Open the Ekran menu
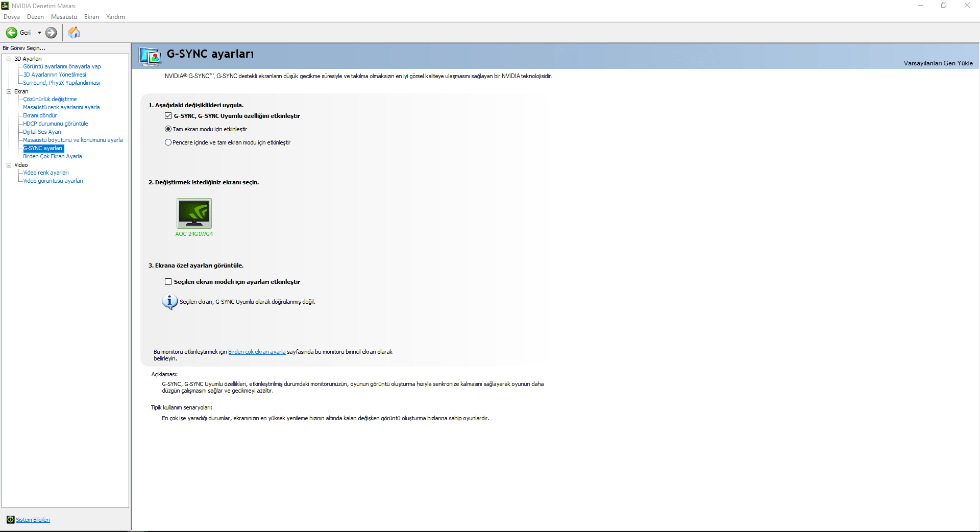The width and height of the screenshot is (980, 532). pyautogui.click(x=91, y=17)
